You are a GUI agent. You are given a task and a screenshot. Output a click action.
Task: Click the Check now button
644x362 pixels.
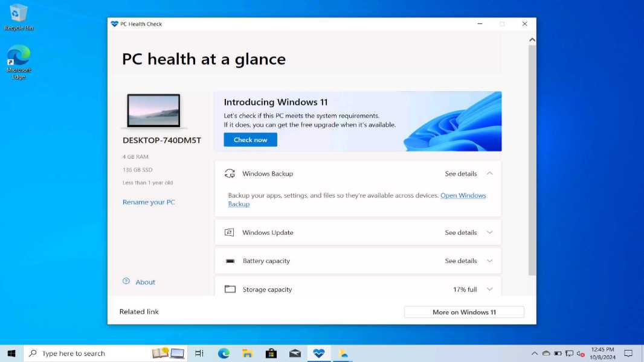click(x=250, y=140)
